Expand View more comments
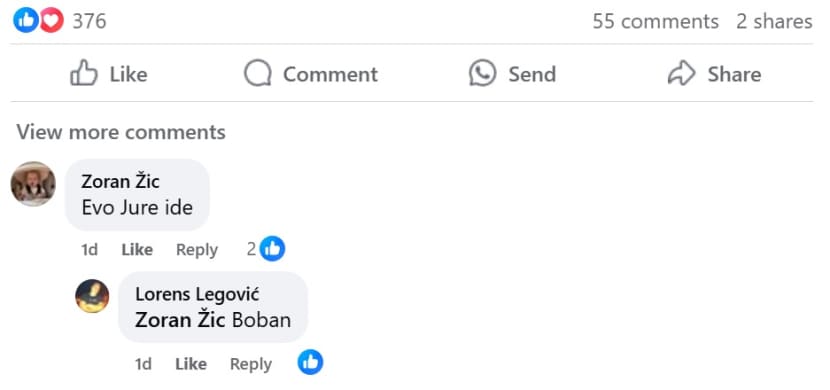 click(x=121, y=132)
